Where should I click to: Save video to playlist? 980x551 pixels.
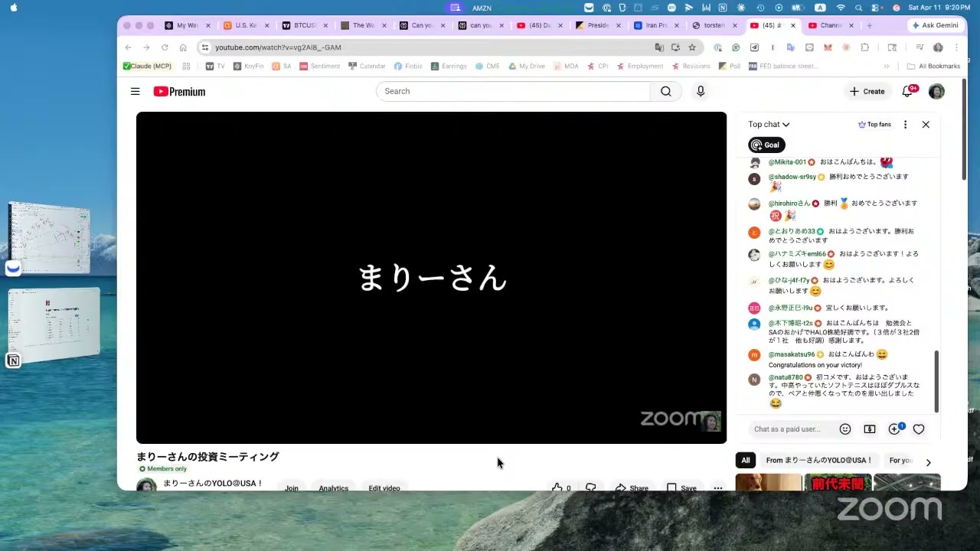coord(681,487)
